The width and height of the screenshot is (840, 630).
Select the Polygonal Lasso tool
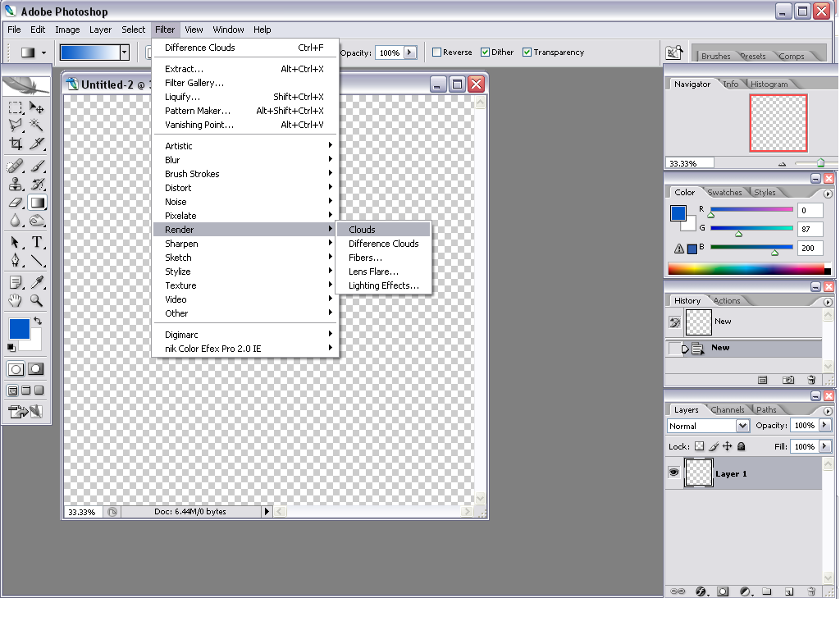pyautogui.click(x=16, y=126)
